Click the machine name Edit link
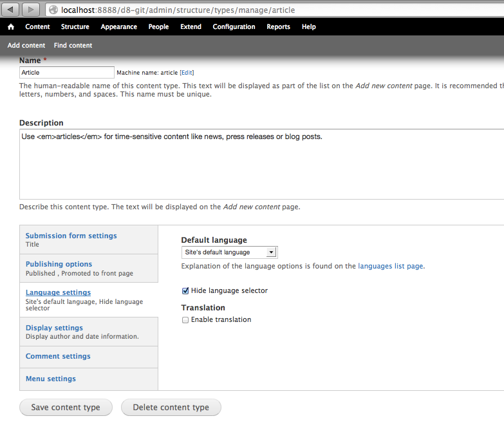504x425 pixels. [187, 73]
